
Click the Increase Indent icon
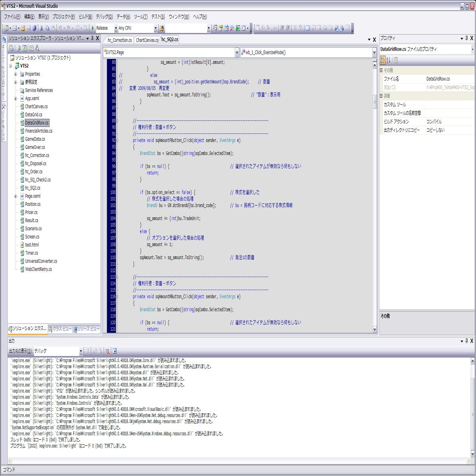(288, 28)
